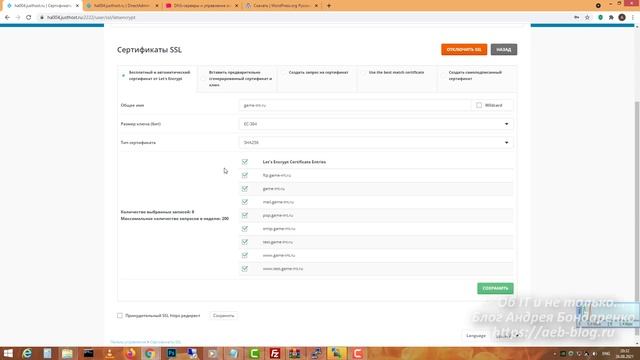Open the Language selector dropdown
This screenshot has width=640, height=360.
point(507,336)
